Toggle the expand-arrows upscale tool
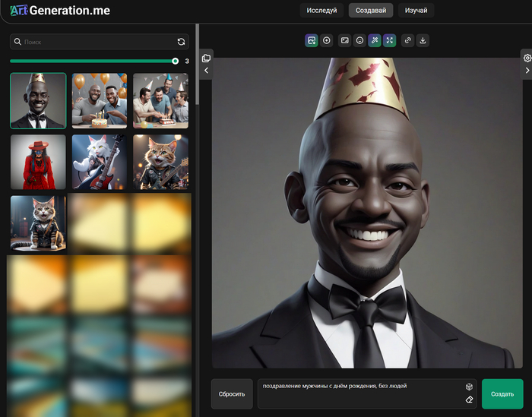 390,40
